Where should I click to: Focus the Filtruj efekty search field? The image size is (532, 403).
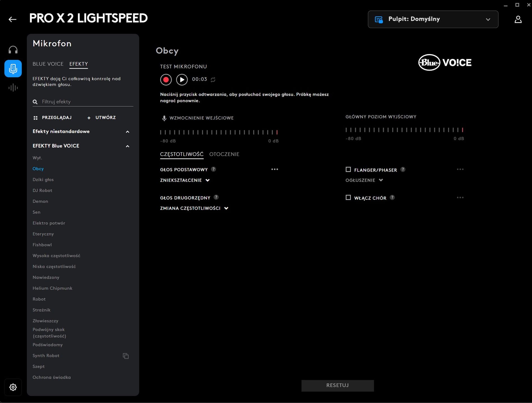(83, 102)
